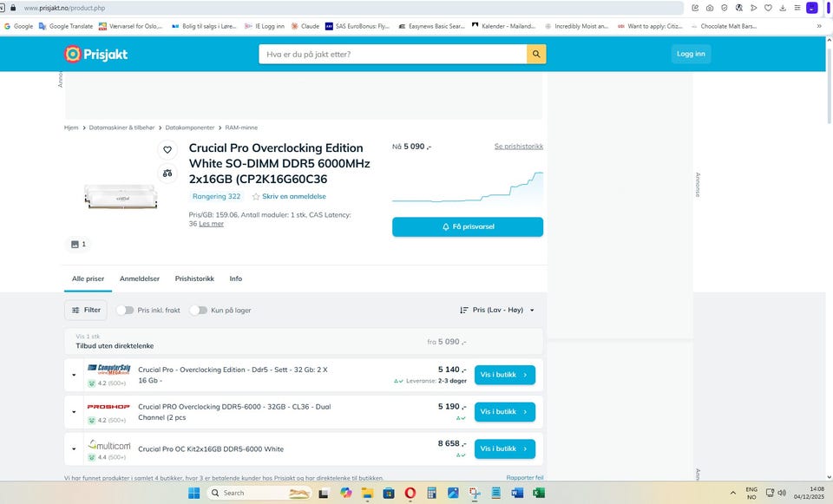
Task: Toggle Pris inkl. frakt switch
Action: tap(125, 311)
